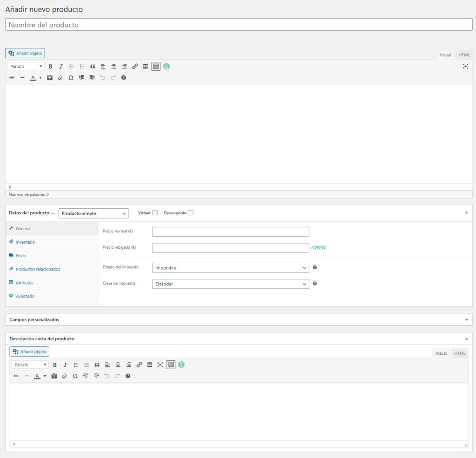Pick text color in main editor
This screenshot has height=458, width=476.
coord(33,78)
